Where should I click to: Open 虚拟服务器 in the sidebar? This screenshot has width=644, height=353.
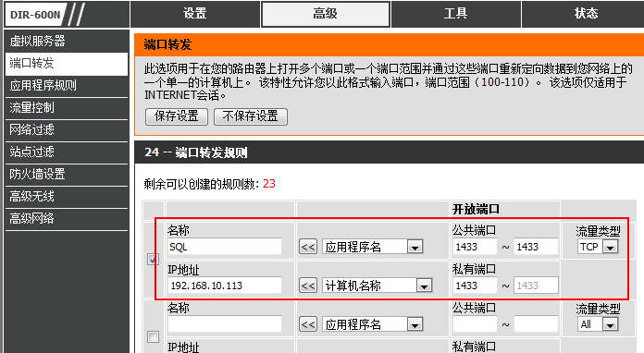pyautogui.click(x=67, y=41)
